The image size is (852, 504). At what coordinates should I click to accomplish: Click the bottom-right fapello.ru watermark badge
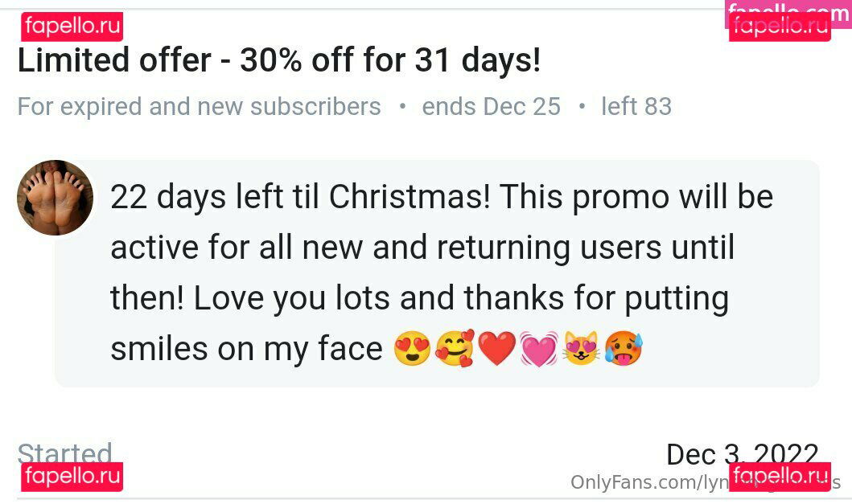point(780,477)
